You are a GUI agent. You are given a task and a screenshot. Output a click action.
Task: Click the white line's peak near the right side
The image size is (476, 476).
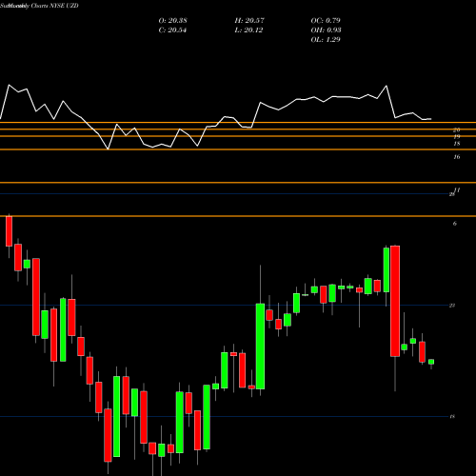pyautogui.click(x=387, y=86)
